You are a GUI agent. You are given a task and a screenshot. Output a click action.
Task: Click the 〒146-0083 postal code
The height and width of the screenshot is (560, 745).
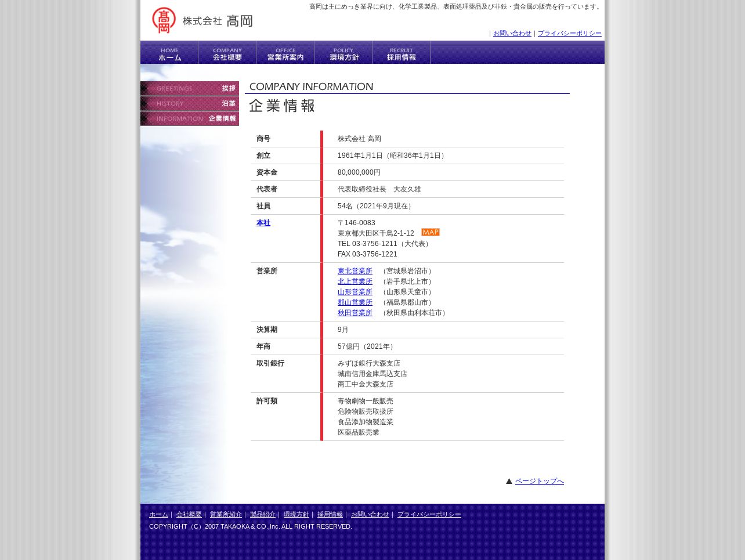click(x=356, y=223)
